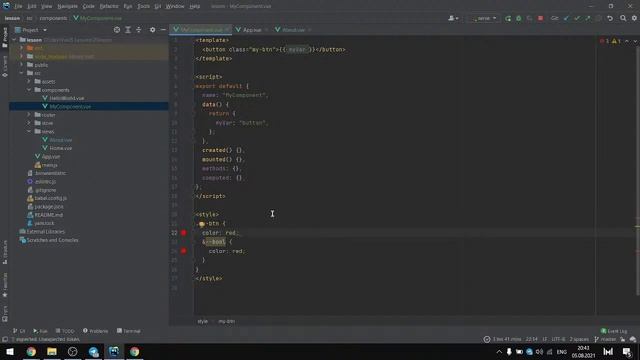
Task: Open the Run tool window
Action: pyautogui.click(x=40, y=331)
